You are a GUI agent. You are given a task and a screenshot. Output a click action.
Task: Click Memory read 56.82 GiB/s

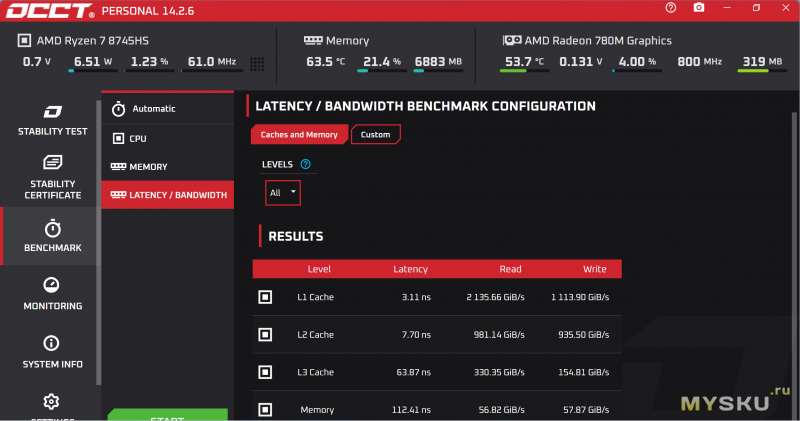point(502,410)
